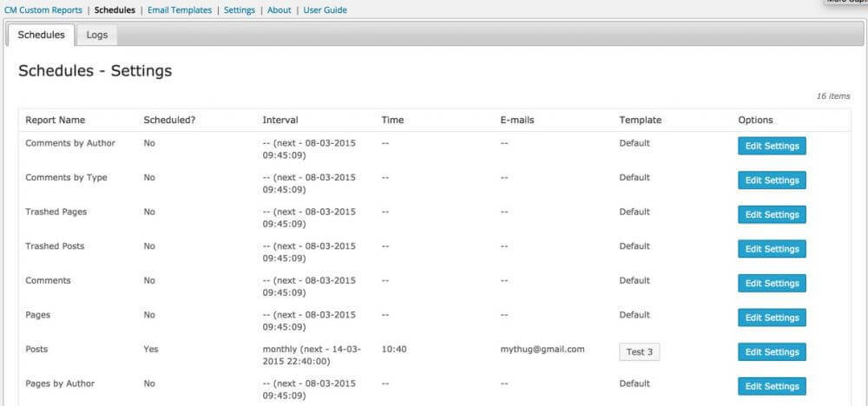
Task: Open the CM Custom Reports link
Action: click(x=43, y=10)
